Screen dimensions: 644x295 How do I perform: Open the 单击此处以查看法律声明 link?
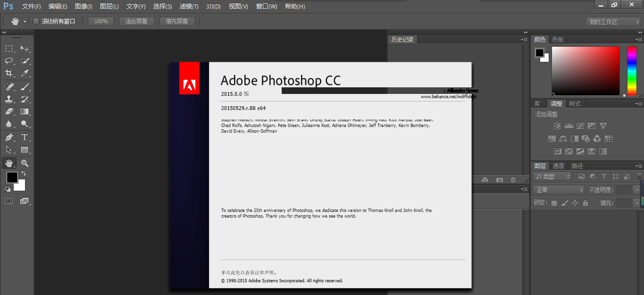click(x=248, y=273)
